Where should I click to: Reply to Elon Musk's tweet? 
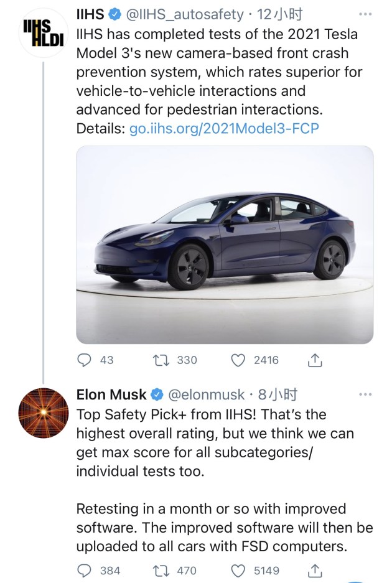(85, 570)
